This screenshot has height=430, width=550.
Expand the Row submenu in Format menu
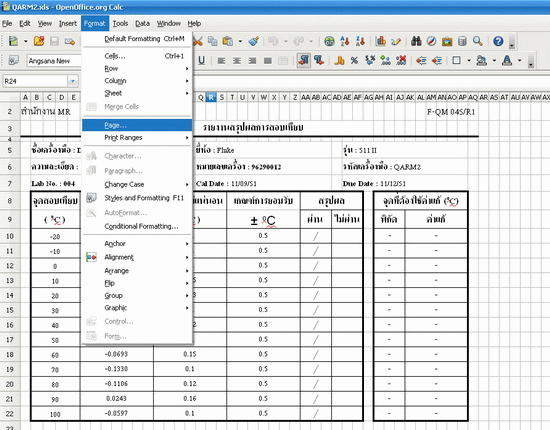[137, 68]
